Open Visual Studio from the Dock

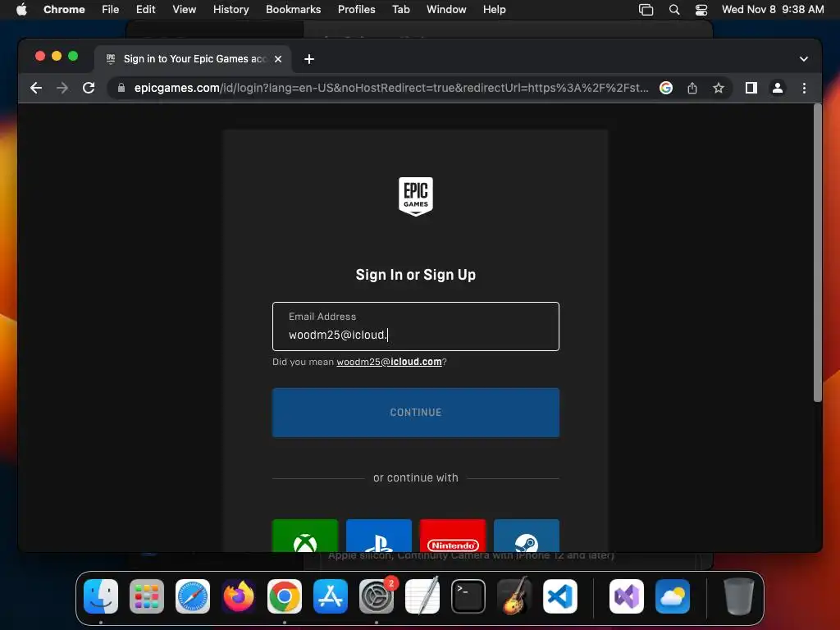pyautogui.click(x=627, y=596)
